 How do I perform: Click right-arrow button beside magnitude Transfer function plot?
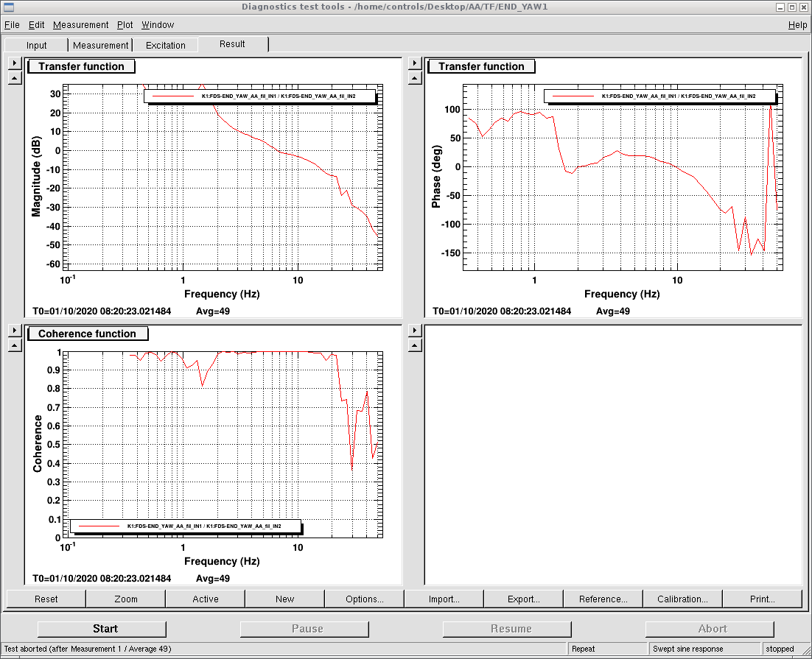click(15, 63)
